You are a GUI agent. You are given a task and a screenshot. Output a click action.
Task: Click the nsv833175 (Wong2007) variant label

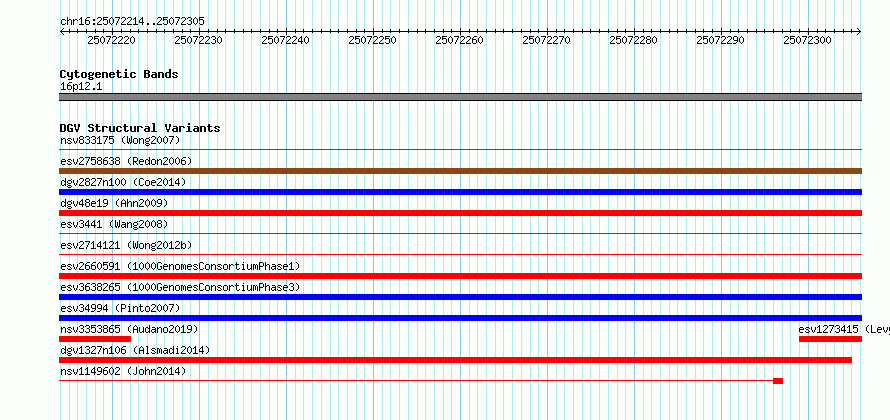pos(120,140)
